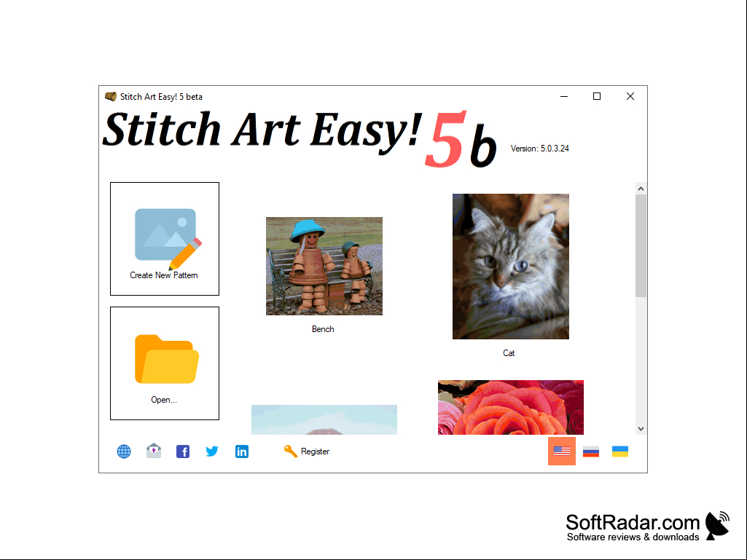This screenshot has height=560, width=747.
Task: Click the Bench caption text
Action: (323, 329)
